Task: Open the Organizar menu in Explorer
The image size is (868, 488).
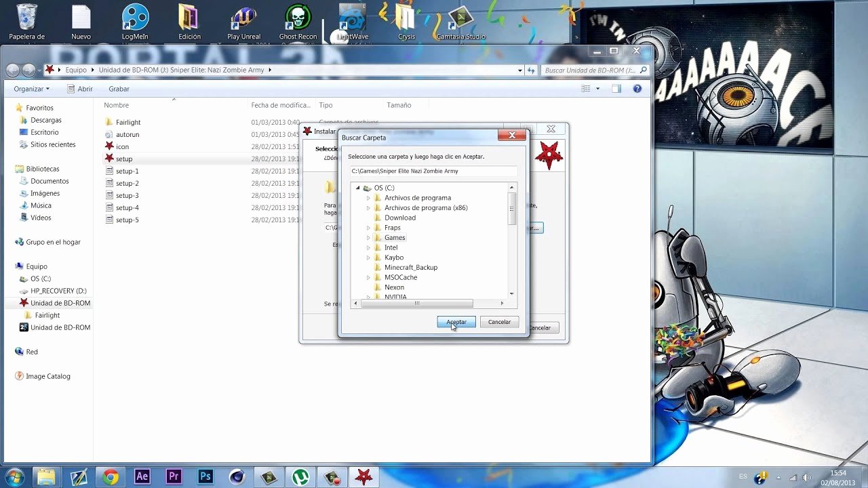Action: [32, 89]
